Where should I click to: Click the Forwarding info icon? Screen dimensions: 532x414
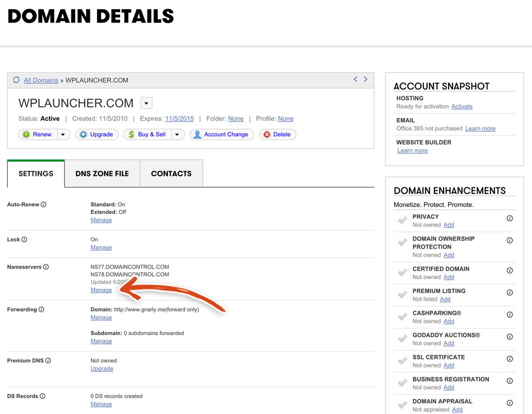[41, 309]
